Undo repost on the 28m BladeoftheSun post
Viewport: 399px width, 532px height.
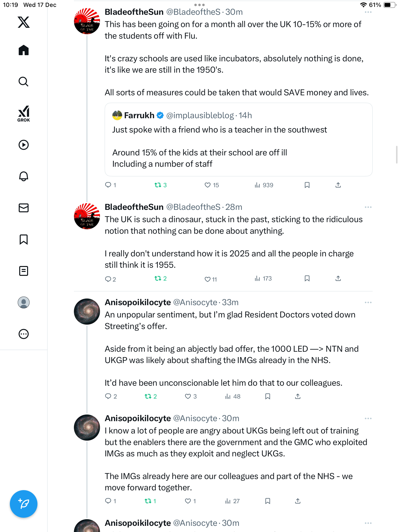[x=158, y=279]
